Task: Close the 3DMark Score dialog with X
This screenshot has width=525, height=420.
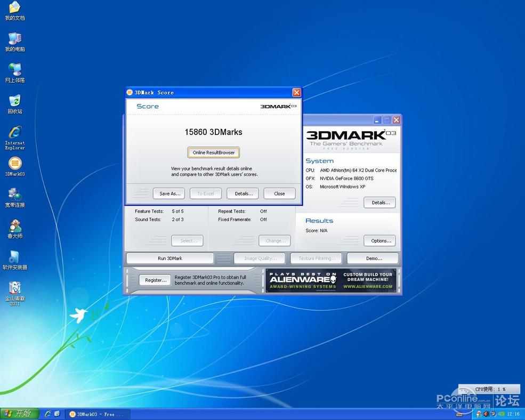Action: [297, 92]
